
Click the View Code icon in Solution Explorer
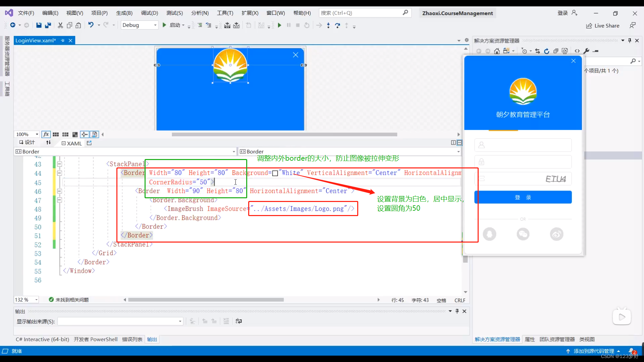(x=577, y=51)
